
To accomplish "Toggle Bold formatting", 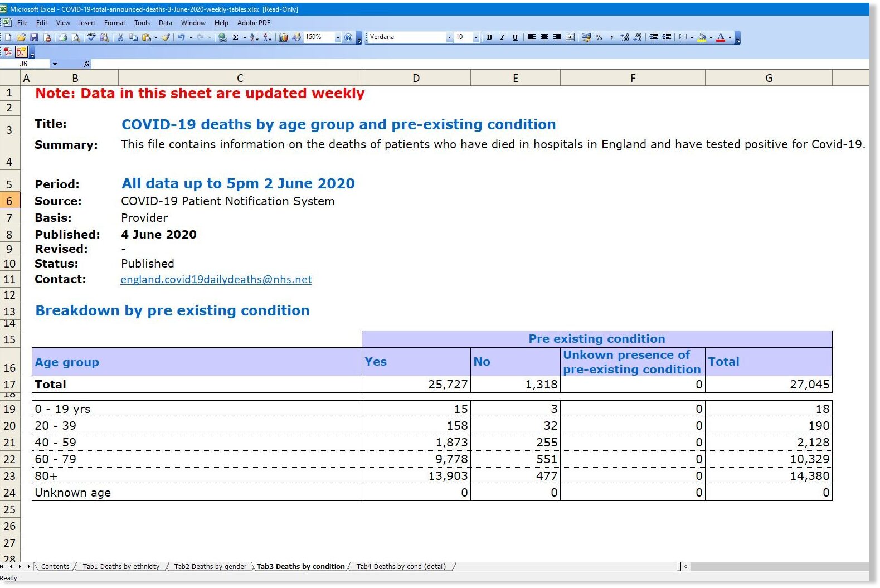I will [x=489, y=37].
